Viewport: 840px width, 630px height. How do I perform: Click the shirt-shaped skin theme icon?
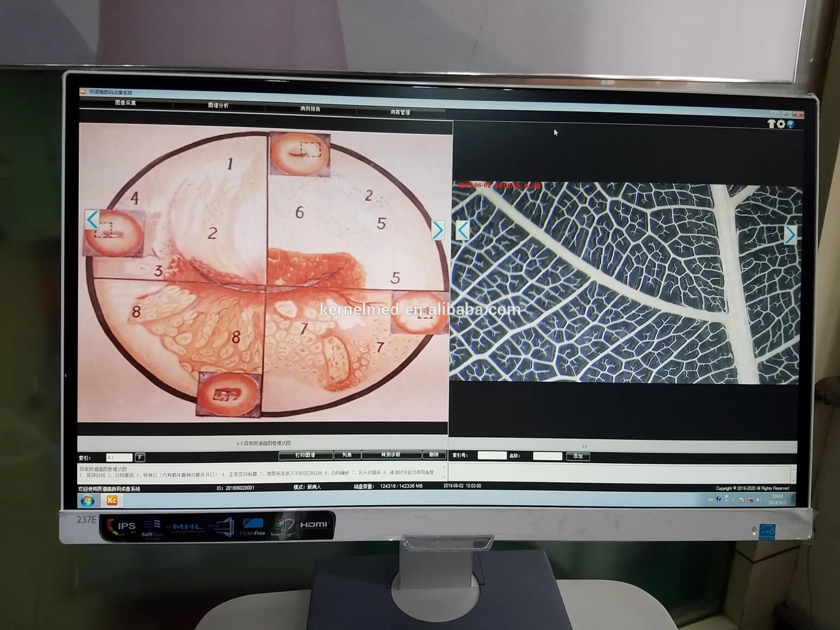pos(772,123)
